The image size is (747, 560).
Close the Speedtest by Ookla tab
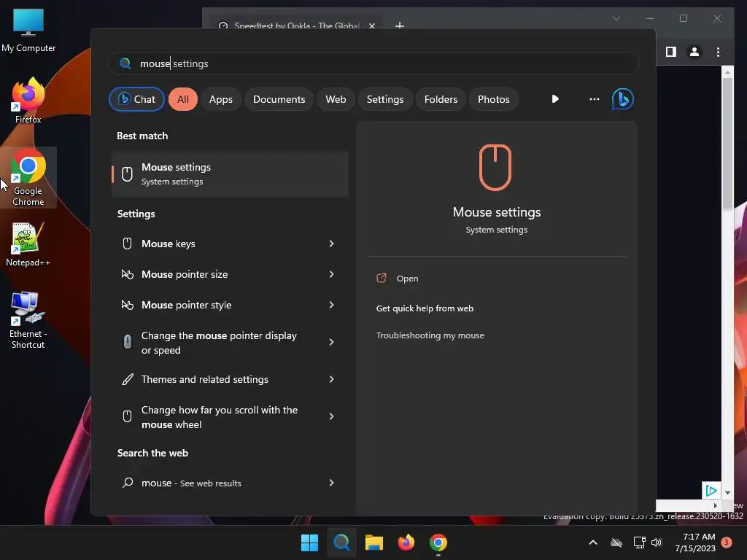click(x=372, y=26)
